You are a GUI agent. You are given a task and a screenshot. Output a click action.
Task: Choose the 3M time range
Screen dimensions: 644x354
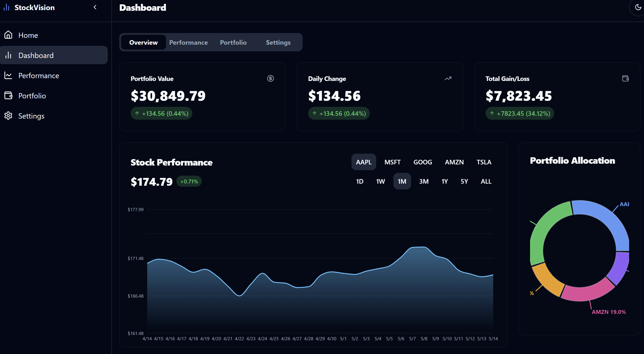424,182
